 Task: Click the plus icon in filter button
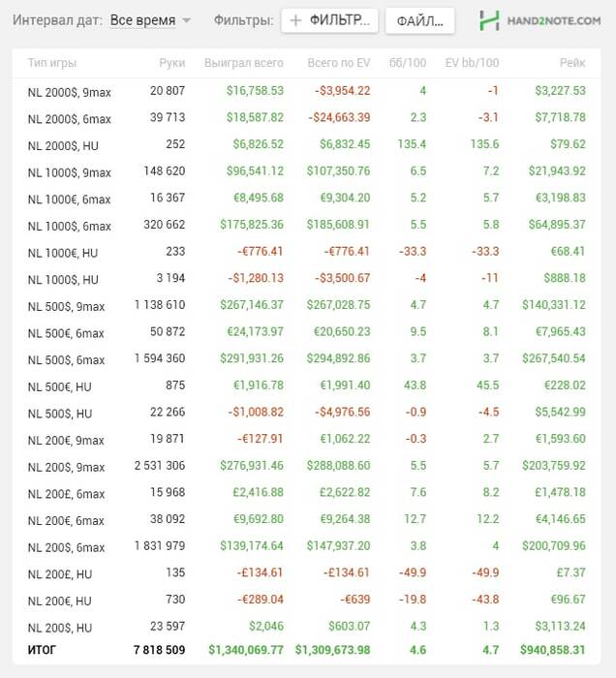coord(296,20)
